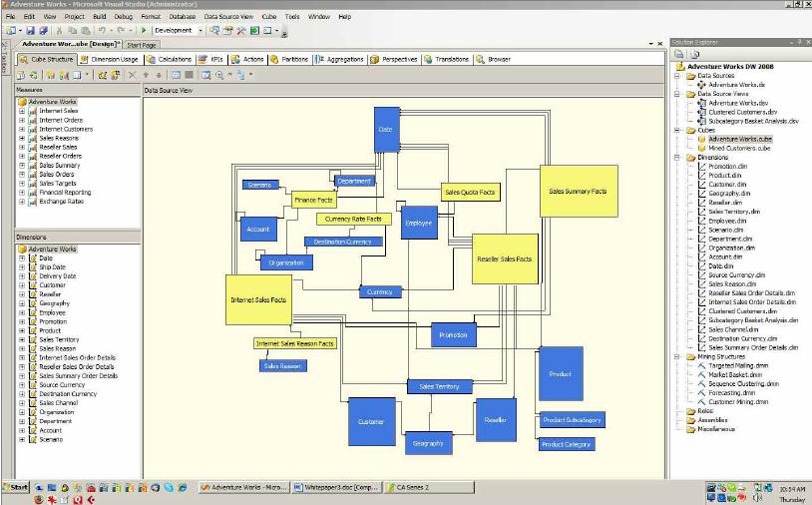
Task: Open the Cube menu
Action: tap(269, 17)
